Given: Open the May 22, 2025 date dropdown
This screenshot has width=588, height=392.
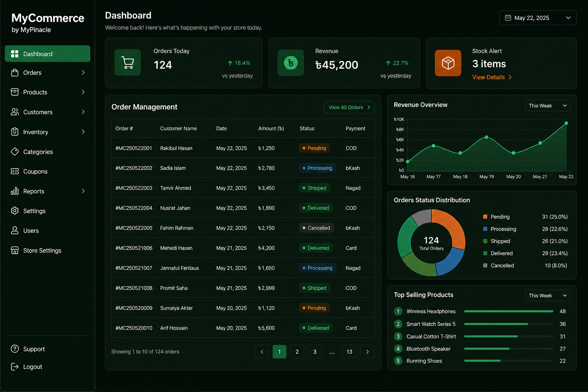Looking at the screenshot, I should 538,18.
